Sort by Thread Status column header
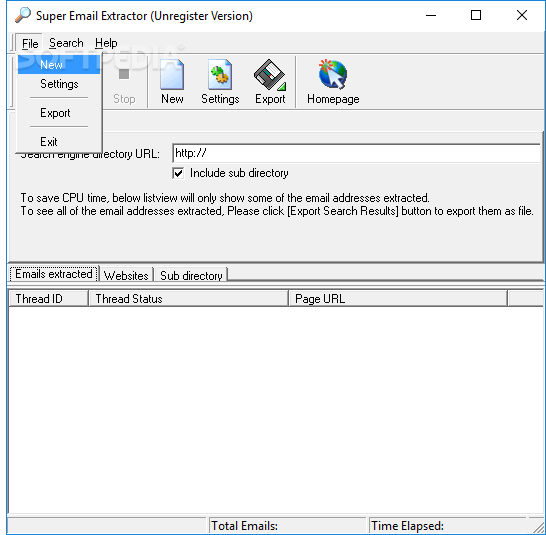Viewport: 546px width, 535px height. 188,299
